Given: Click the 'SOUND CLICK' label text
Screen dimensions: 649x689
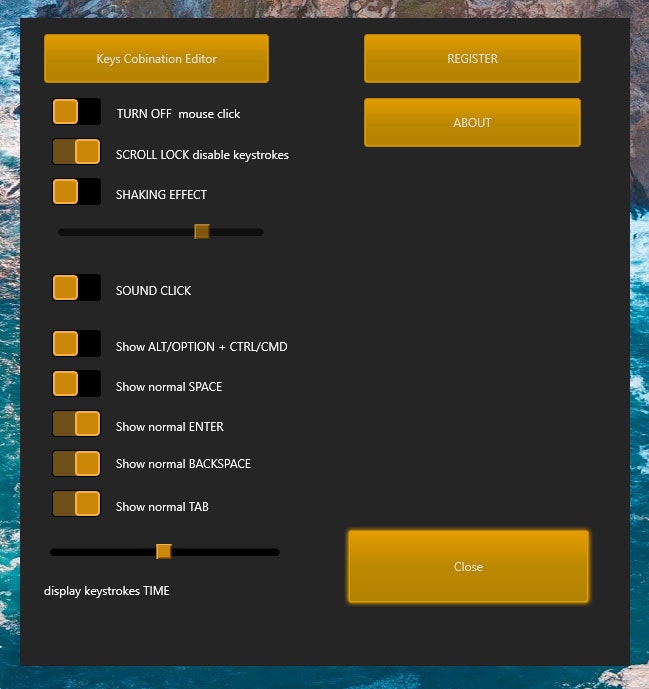Looking at the screenshot, I should [153, 290].
